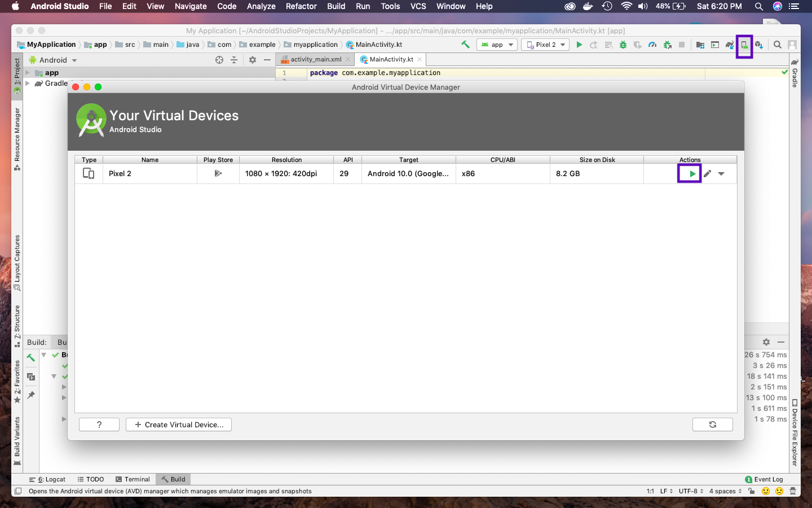Viewport: 812px width, 508px height.
Task: Open Build Variants side tab
Action: [x=17, y=441]
